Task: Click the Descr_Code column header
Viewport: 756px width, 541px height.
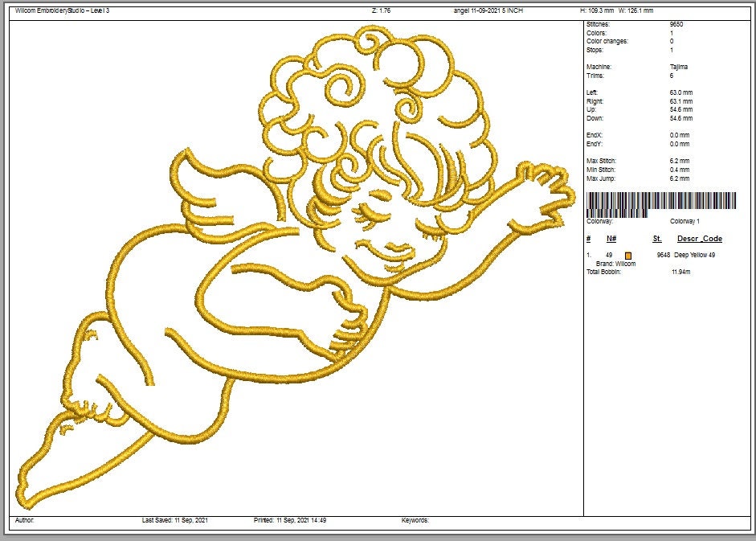Action: click(x=698, y=238)
